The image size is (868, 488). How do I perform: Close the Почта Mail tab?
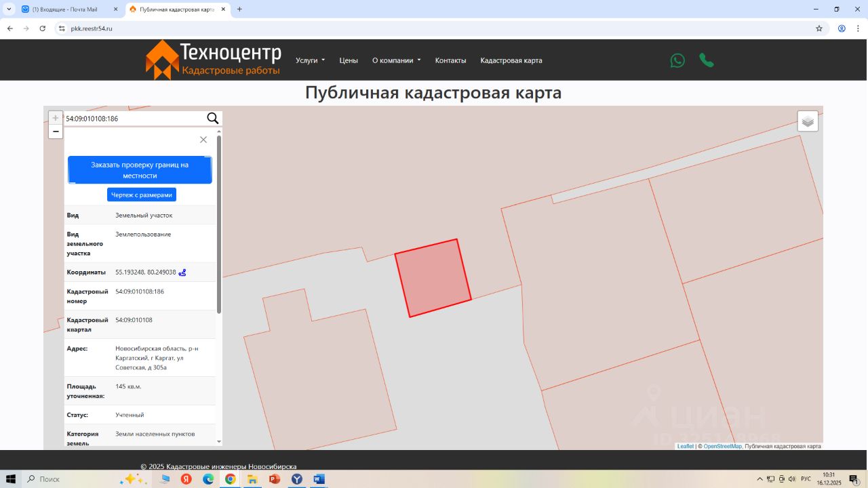(115, 9)
